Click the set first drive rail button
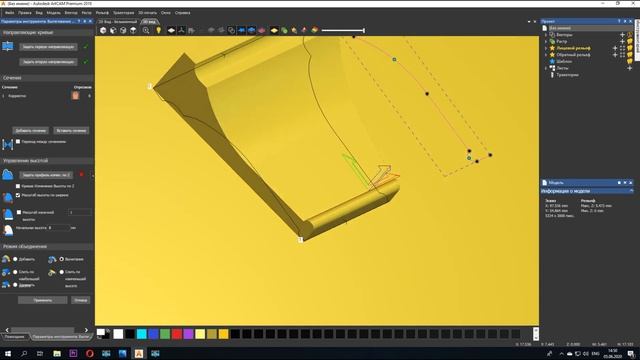This screenshot has height=360, width=640. click(x=48, y=47)
